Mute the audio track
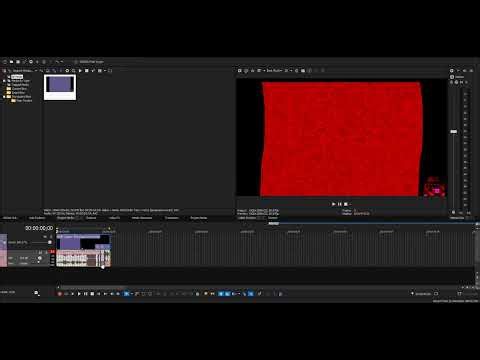 click(x=41, y=252)
